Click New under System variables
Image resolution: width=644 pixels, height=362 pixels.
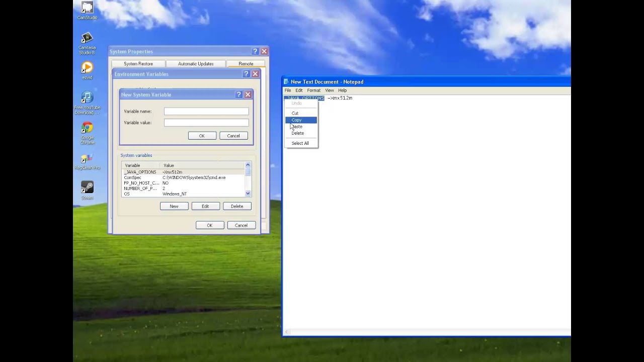(x=174, y=206)
